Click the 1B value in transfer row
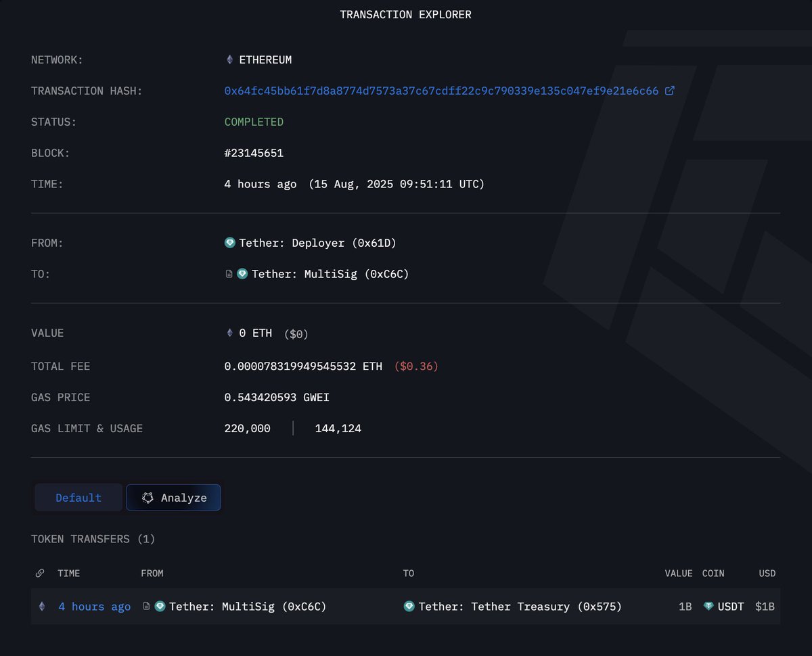This screenshot has width=812, height=656. 685,607
